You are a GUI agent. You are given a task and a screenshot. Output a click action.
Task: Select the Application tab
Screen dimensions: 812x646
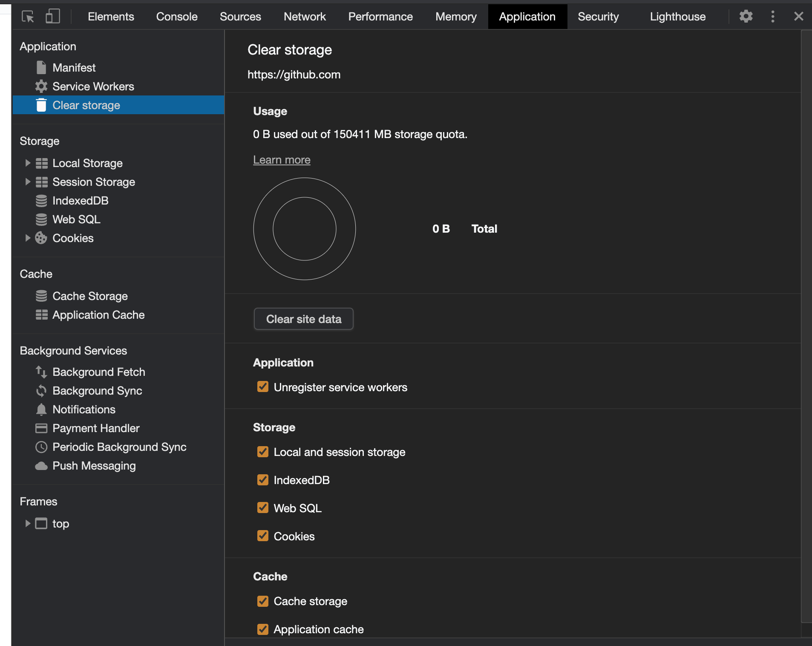click(527, 17)
